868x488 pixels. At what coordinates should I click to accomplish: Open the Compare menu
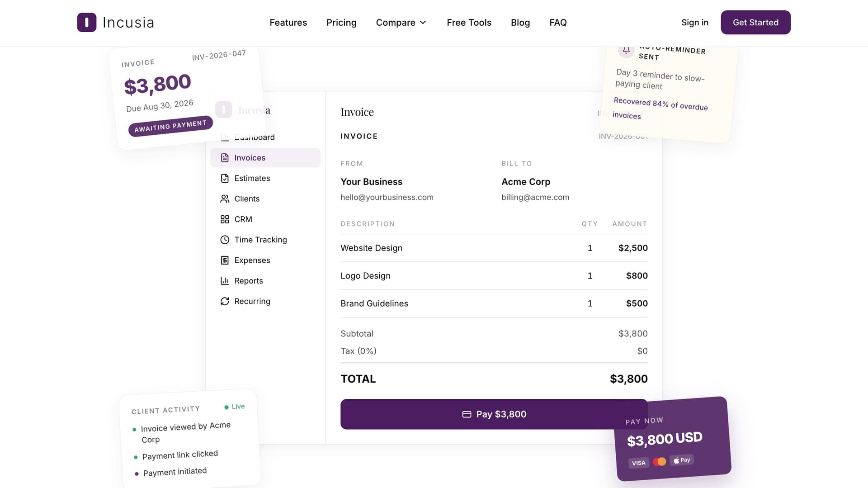401,23
